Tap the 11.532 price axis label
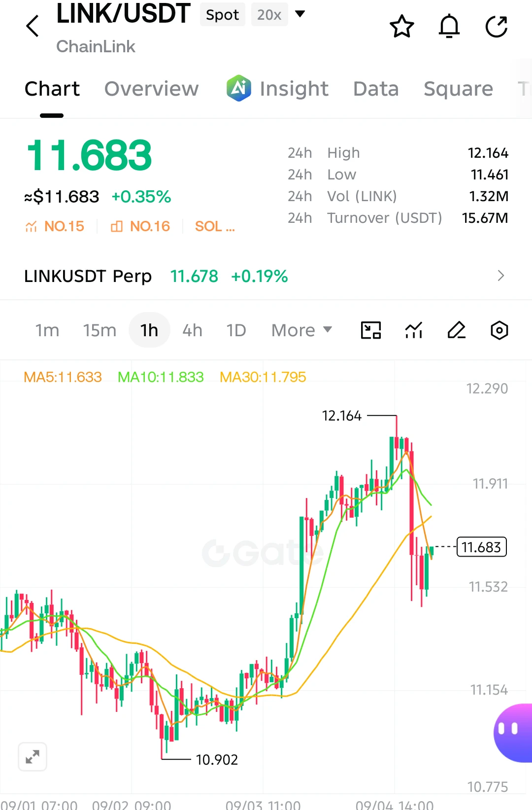Viewport: 532px width, 810px height. [488, 587]
